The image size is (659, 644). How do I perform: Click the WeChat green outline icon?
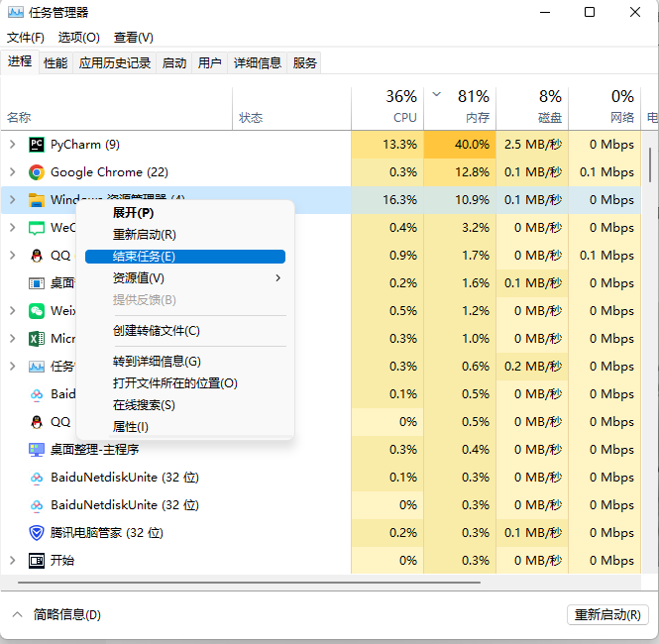click(37, 228)
